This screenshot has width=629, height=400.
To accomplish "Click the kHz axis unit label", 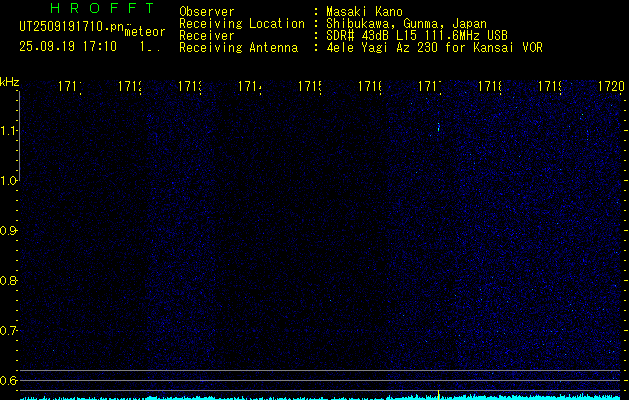I will tap(9, 82).
